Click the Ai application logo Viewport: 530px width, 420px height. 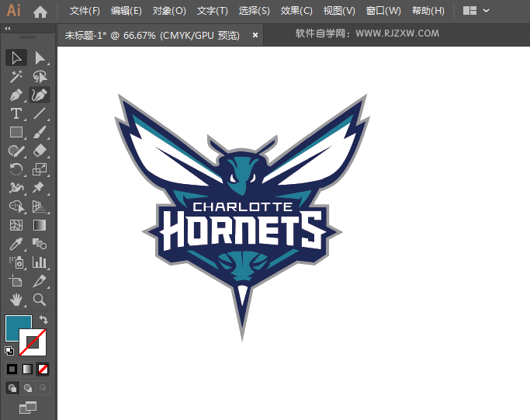point(14,11)
